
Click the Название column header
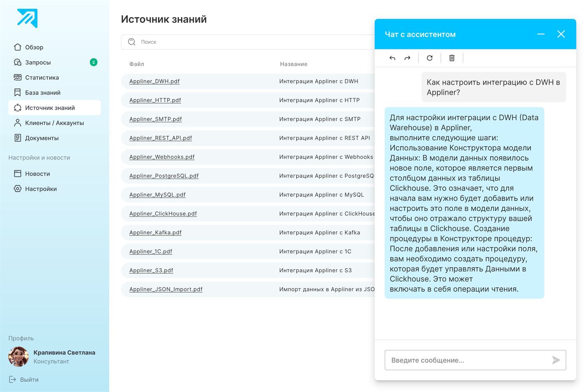click(x=294, y=64)
